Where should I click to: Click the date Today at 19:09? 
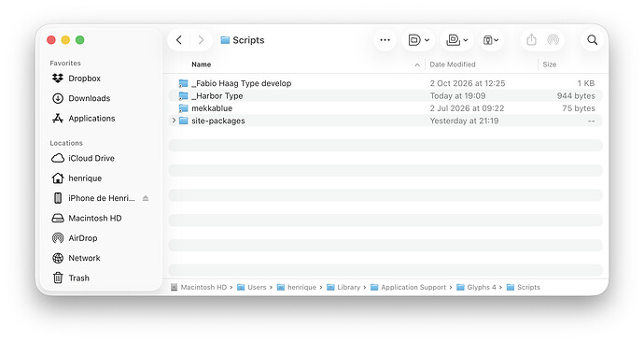coord(457,95)
